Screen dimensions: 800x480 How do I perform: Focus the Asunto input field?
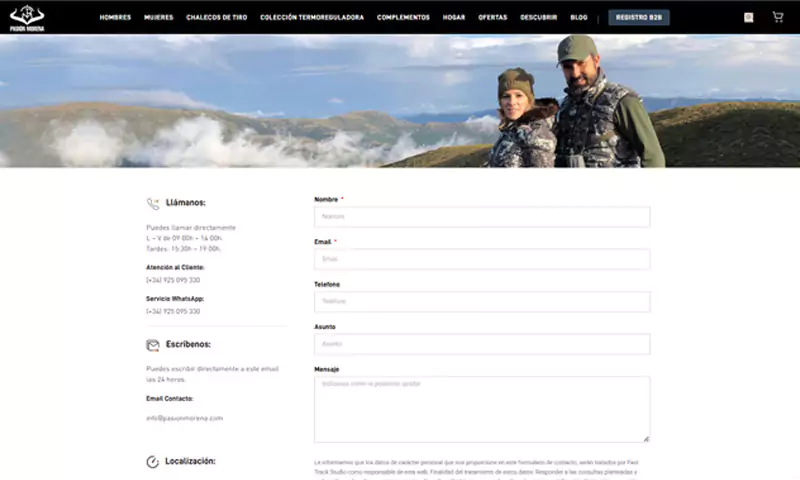click(482, 344)
